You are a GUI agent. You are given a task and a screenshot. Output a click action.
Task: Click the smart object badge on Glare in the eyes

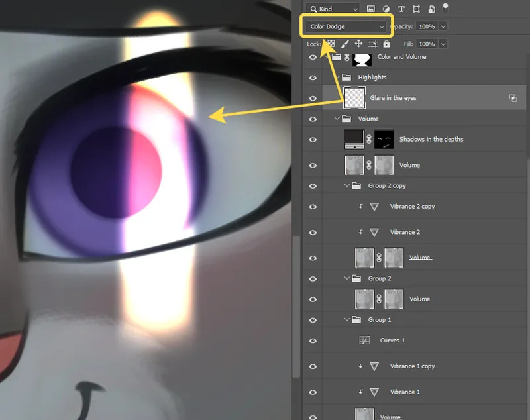[x=513, y=98]
